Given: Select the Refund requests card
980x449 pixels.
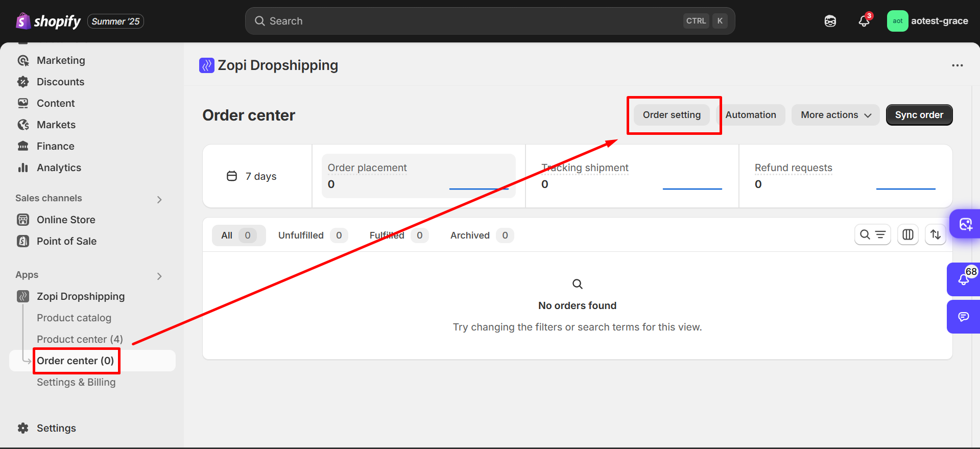Looking at the screenshot, I should tap(845, 176).
